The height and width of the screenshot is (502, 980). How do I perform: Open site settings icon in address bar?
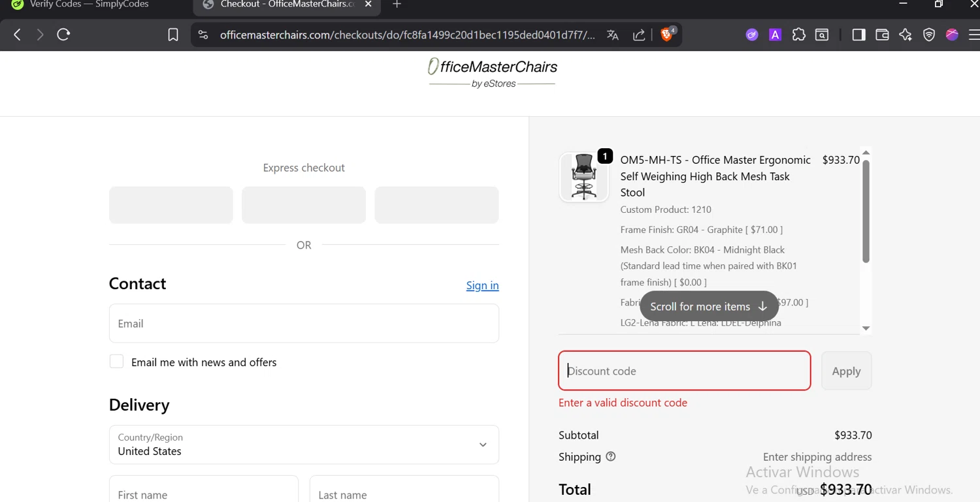click(203, 35)
